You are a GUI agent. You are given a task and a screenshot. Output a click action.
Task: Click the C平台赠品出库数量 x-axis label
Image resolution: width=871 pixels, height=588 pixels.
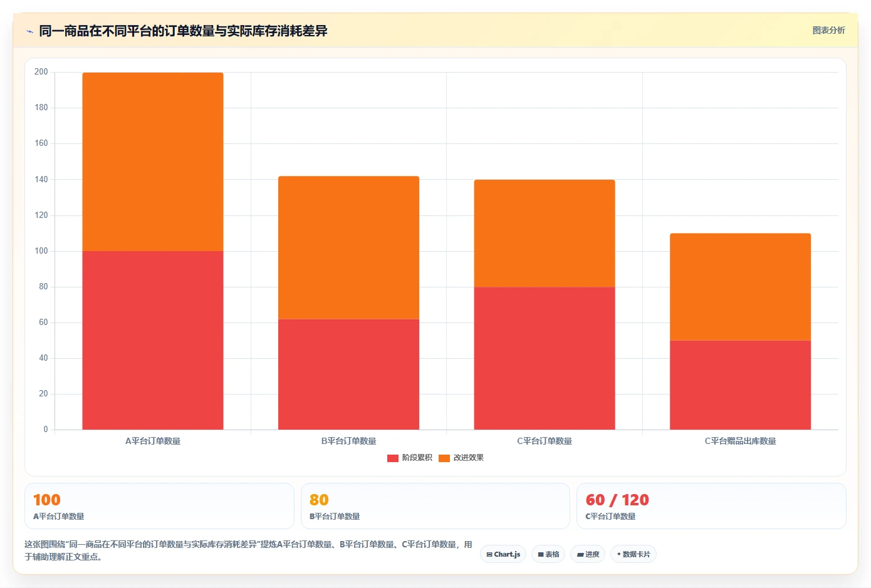coord(740,441)
